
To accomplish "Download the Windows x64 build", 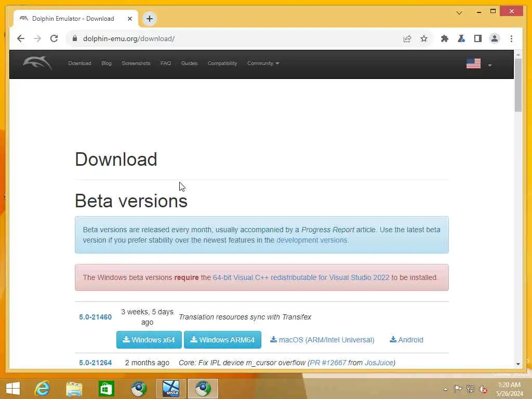I will click(x=149, y=340).
